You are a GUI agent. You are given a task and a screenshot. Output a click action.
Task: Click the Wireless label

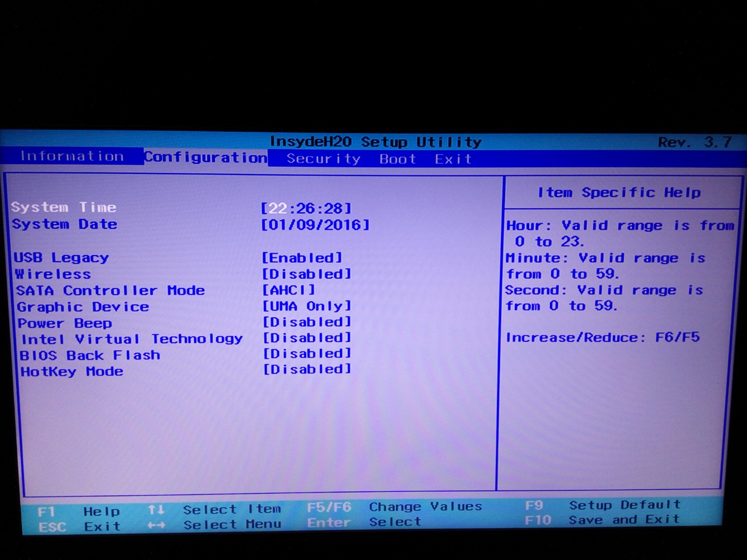click(x=53, y=275)
